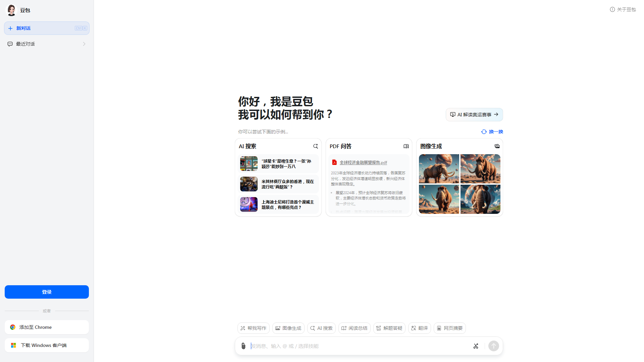This screenshot has width=644, height=362.
Task: Click the 图像生成 card title
Action: point(431,146)
